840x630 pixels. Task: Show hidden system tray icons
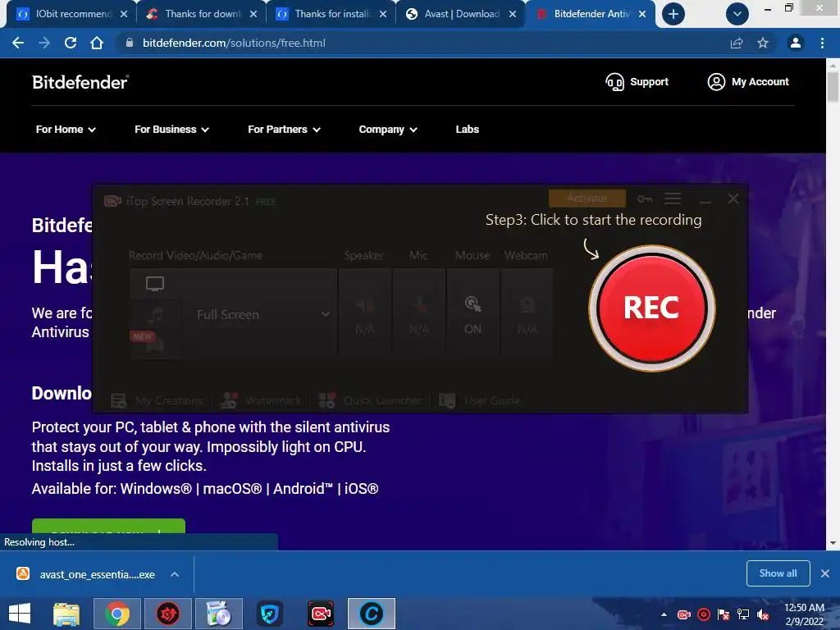point(664,614)
